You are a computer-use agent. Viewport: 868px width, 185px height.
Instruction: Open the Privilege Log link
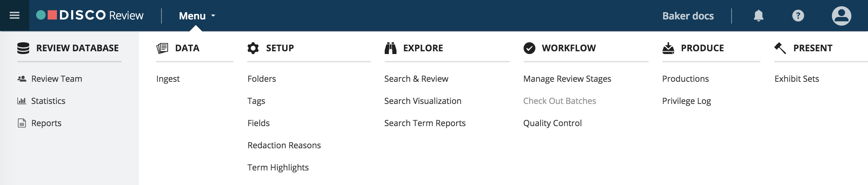click(x=686, y=101)
